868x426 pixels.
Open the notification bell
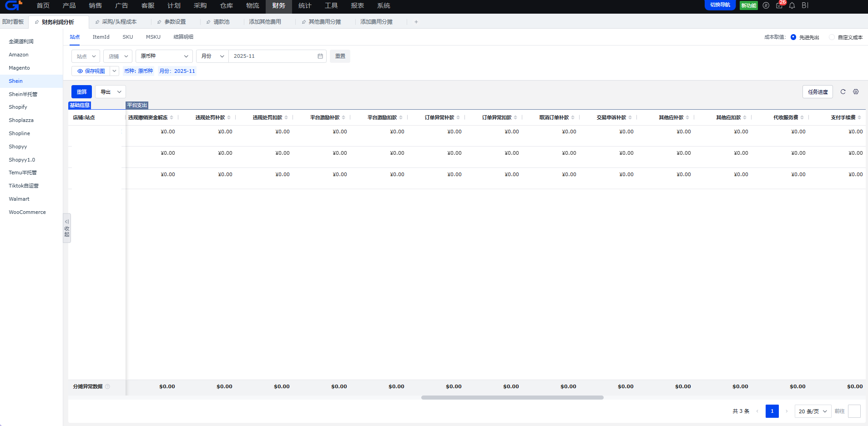[792, 5]
